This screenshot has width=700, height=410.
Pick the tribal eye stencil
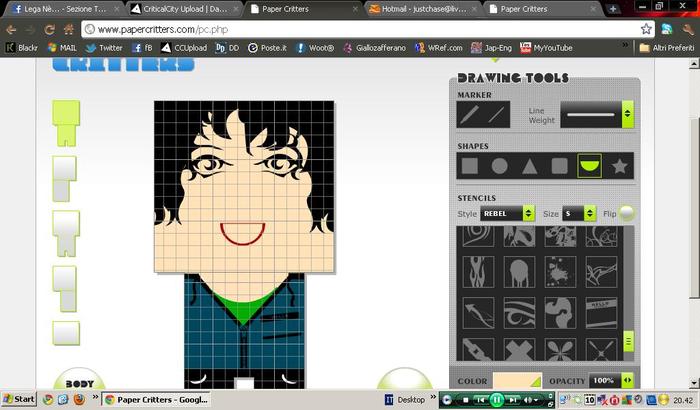tap(519, 313)
